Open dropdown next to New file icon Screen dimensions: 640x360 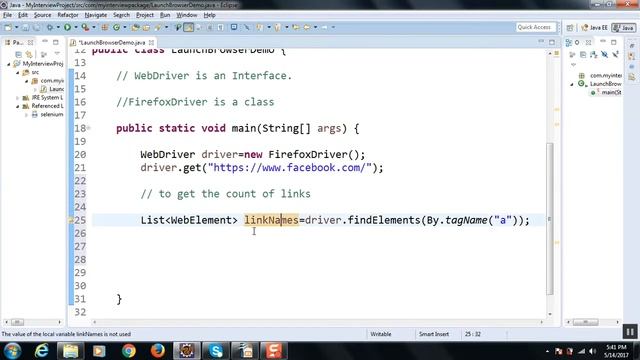(16, 27)
